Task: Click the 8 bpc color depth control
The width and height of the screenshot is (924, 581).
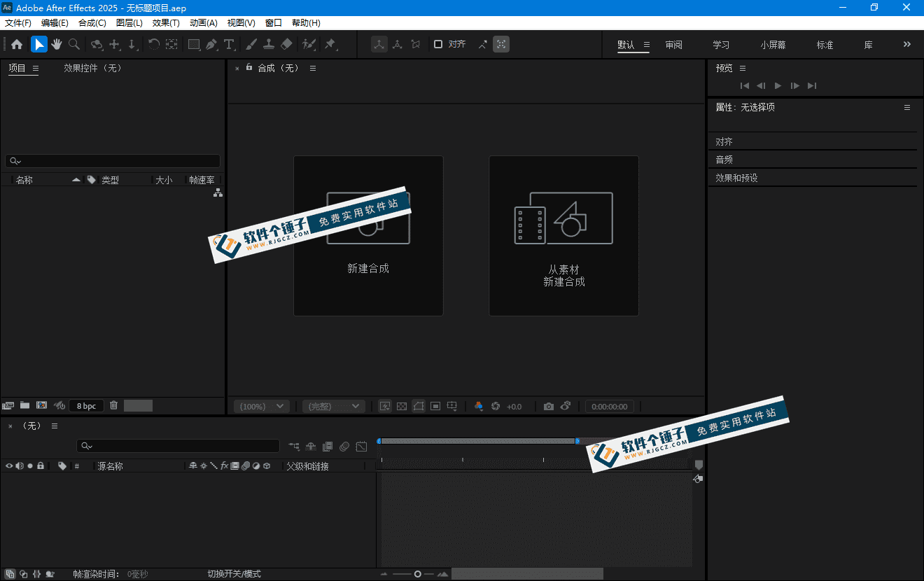Action: (x=85, y=405)
